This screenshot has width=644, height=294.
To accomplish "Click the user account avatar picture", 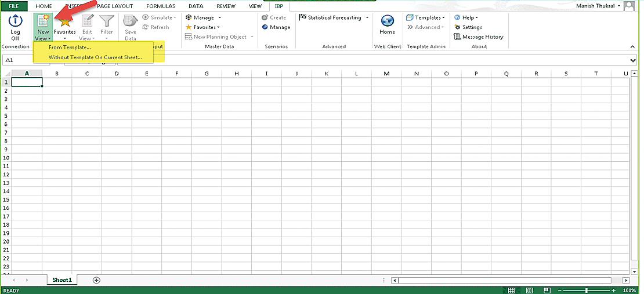I will tap(629, 6).
